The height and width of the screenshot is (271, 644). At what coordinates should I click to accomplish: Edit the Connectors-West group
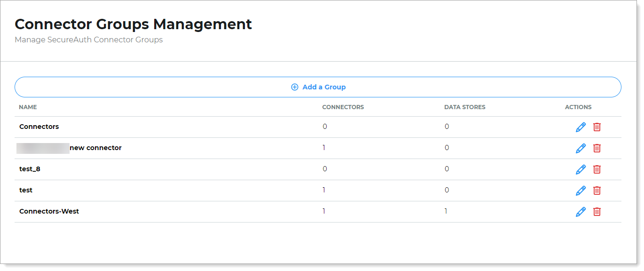point(581,212)
